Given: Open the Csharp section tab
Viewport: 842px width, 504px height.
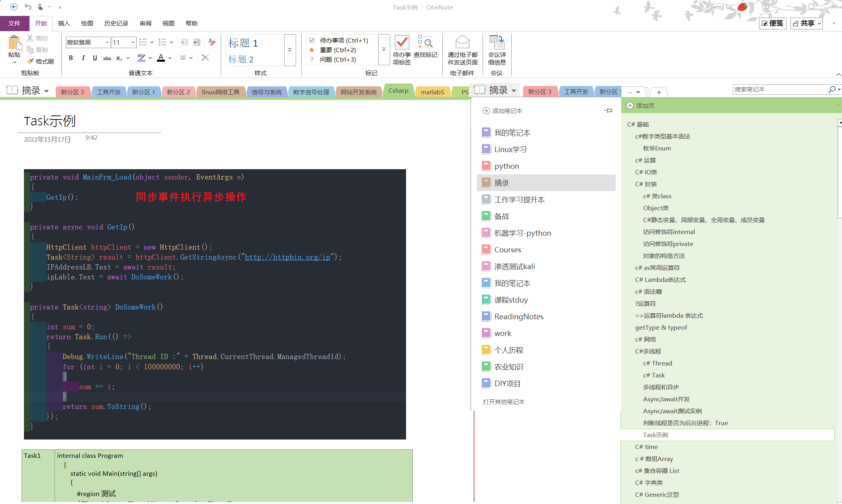Looking at the screenshot, I should 398,91.
